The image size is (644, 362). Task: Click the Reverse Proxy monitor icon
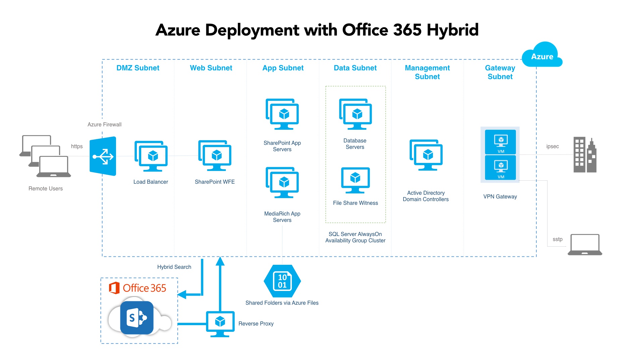tap(220, 323)
